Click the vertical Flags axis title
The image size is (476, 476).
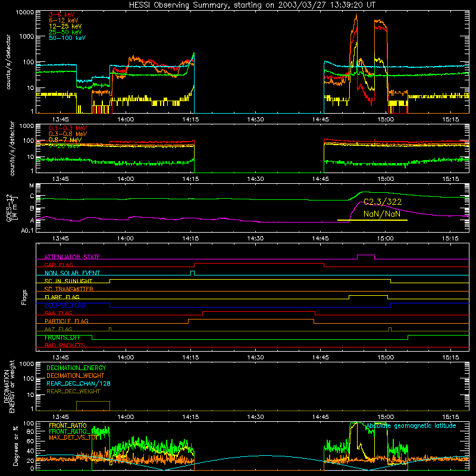coord(24,297)
